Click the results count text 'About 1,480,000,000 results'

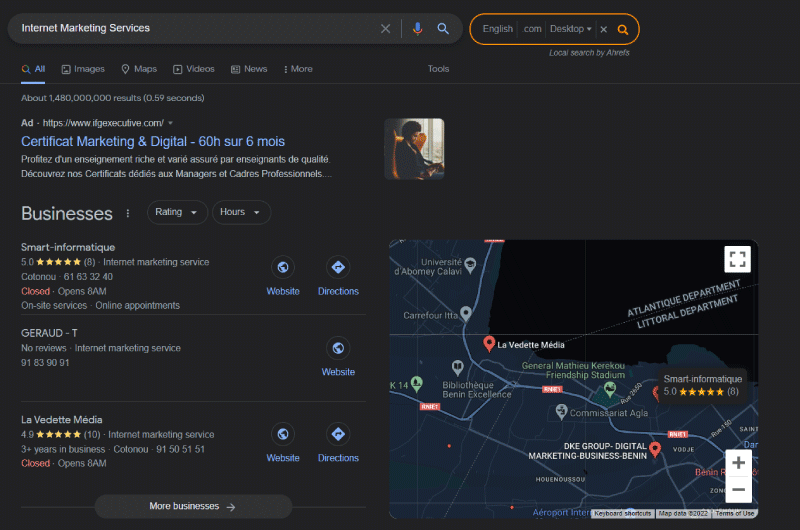click(x=81, y=98)
